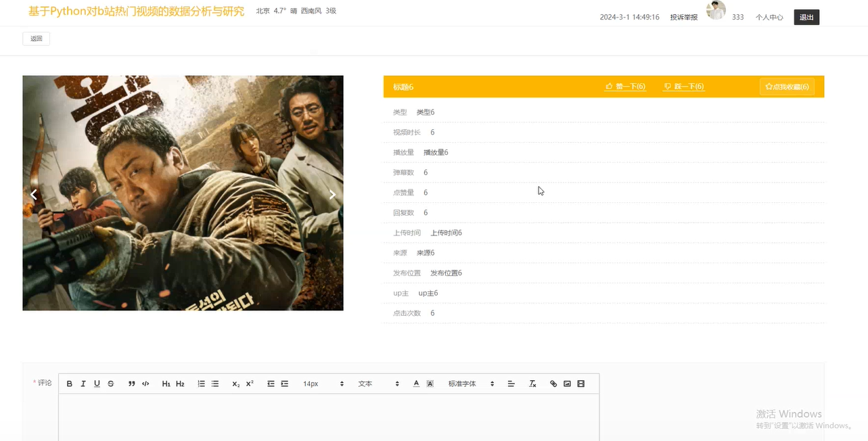This screenshot has height=441, width=868.
Task: Click the 返回 back button
Action: (37, 39)
